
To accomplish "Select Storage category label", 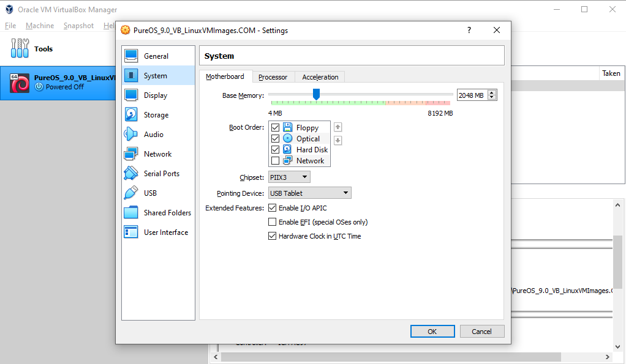I will click(x=156, y=115).
